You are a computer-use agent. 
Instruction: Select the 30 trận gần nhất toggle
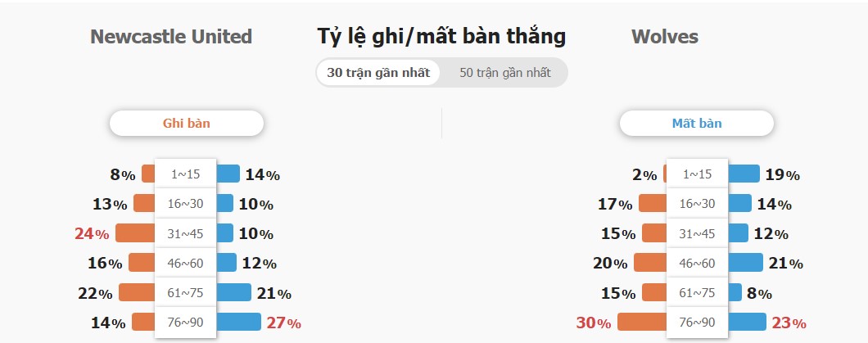[x=378, y=73]
